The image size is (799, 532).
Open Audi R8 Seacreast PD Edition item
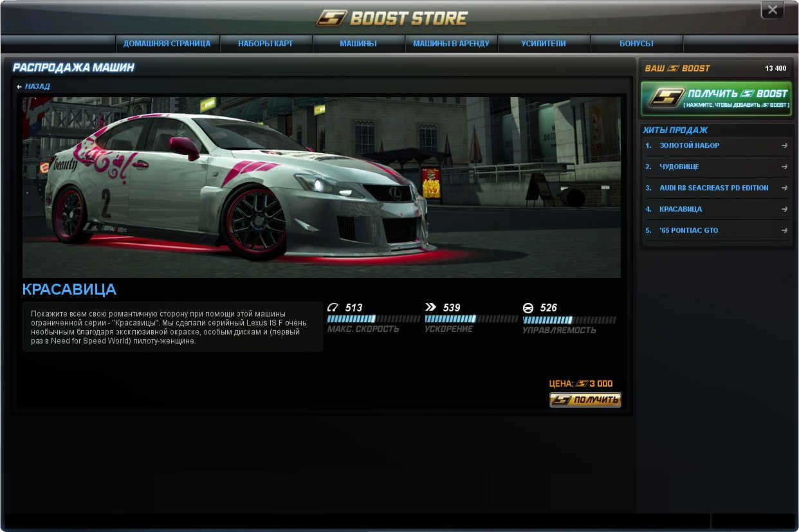click(x=716, y=188)
